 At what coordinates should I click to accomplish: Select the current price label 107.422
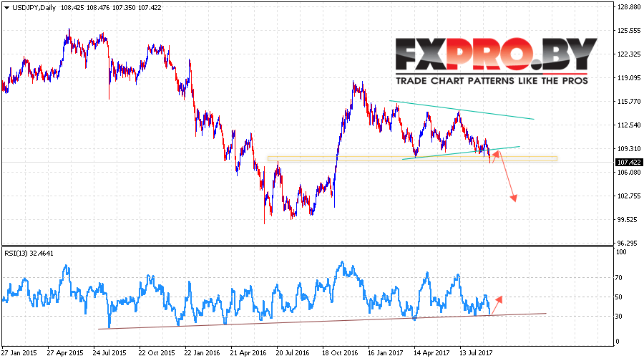tap(628, 162)
